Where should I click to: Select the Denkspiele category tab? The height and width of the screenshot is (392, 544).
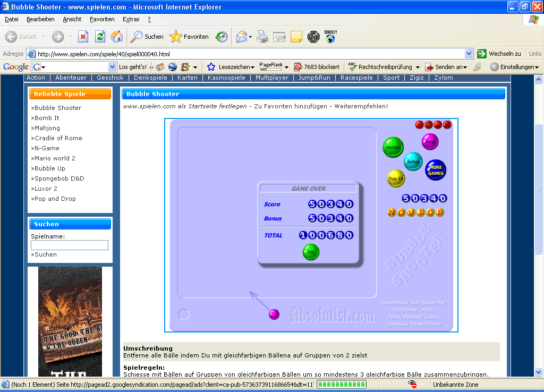[x=150, y=78]
